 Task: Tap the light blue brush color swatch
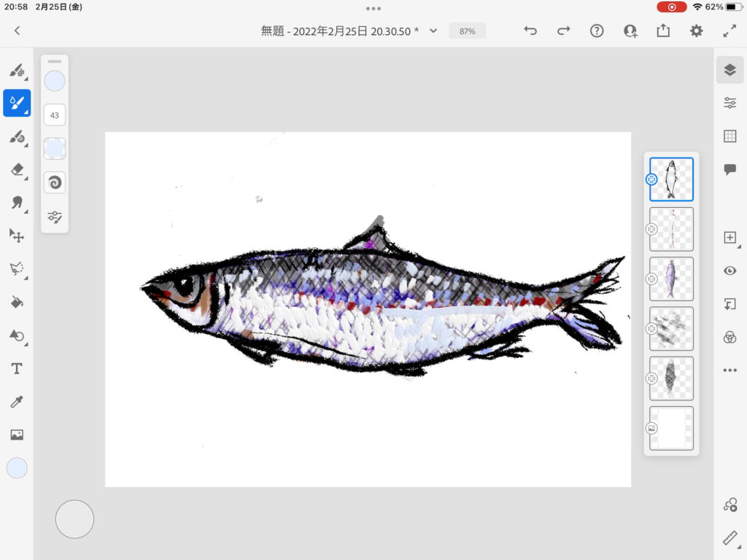(55, 81)
